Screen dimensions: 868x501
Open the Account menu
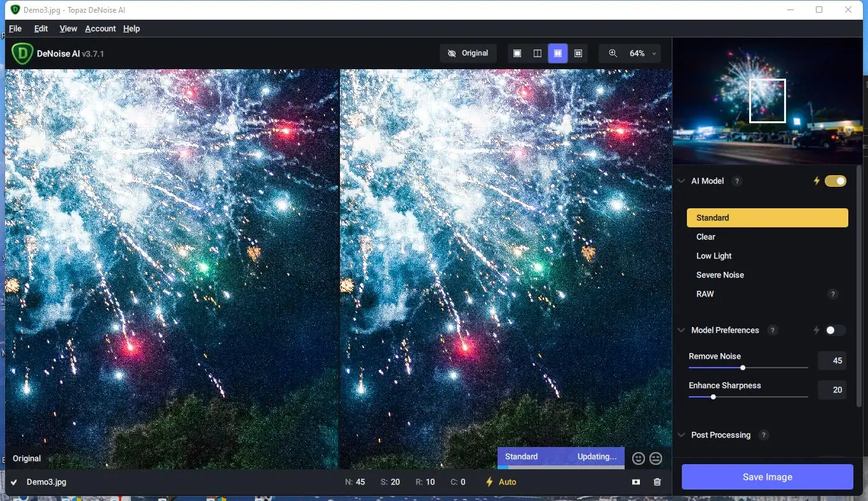pyautogui.click(x=100, y=29)
